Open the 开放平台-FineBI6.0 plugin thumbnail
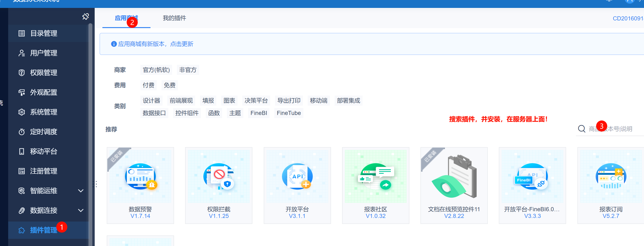This screenshot has width=644, height=246. (x=532, y=176)
